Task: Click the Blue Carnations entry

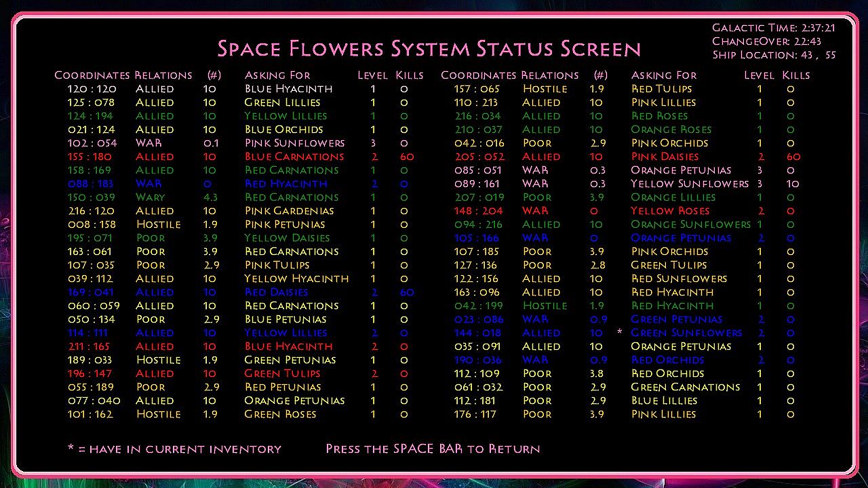Action: [x=294, y=157]
